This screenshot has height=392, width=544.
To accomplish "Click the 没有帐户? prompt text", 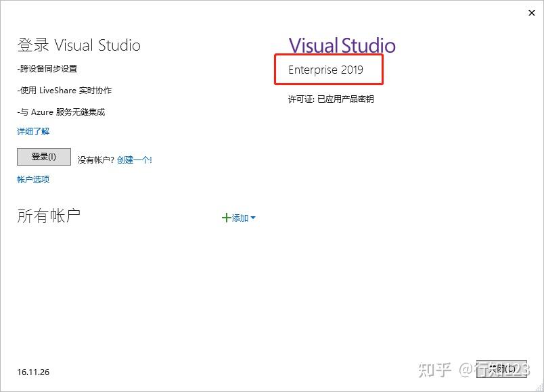I will tap(94, 160).
